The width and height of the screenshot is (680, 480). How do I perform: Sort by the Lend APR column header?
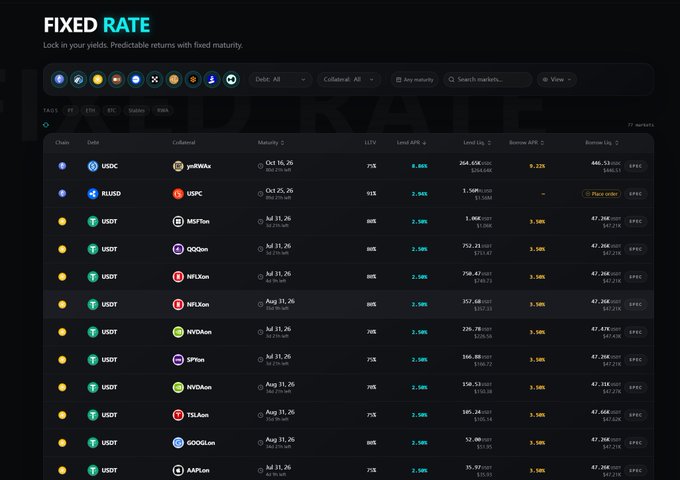click(412, 143)
